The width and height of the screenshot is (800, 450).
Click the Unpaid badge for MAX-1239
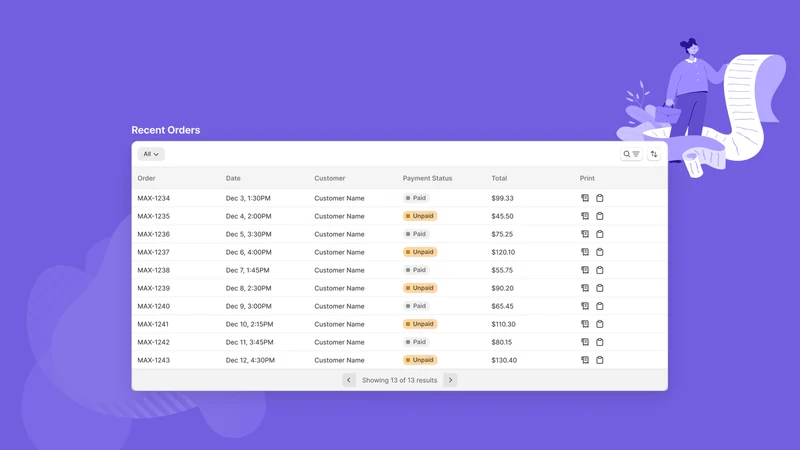[x=420, y=288]
